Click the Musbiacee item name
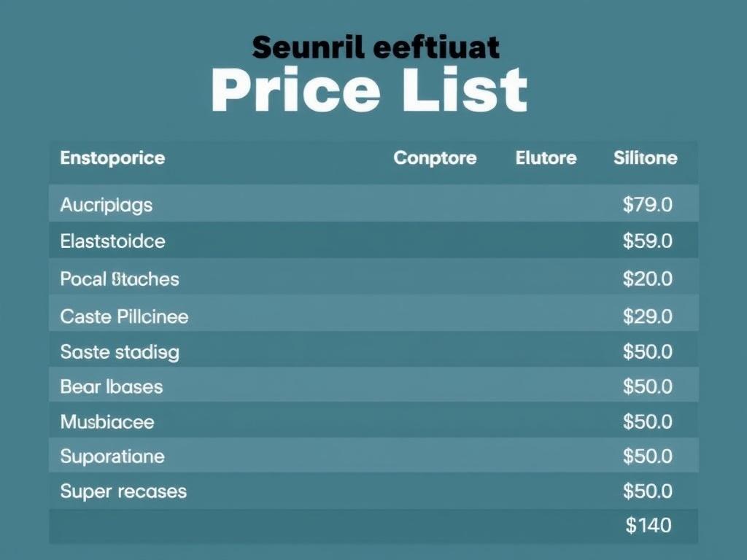747x560 pixels. coord(107,421)
